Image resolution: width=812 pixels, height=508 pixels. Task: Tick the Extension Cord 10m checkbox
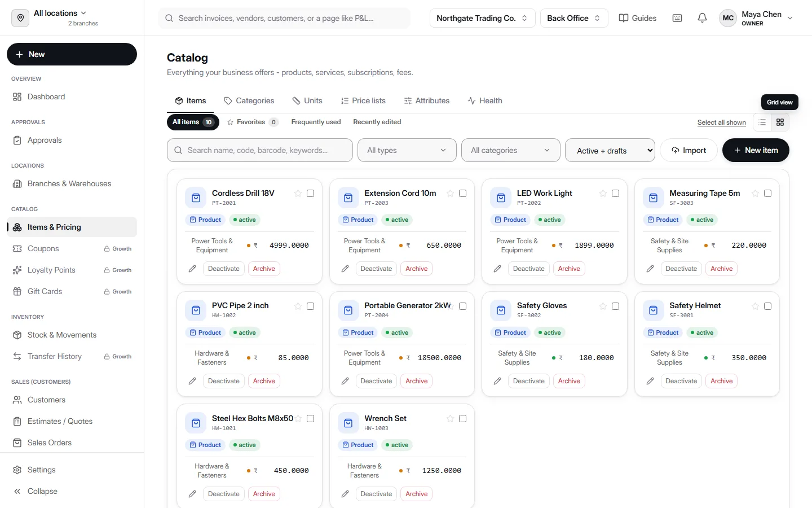tap(463, 194)
